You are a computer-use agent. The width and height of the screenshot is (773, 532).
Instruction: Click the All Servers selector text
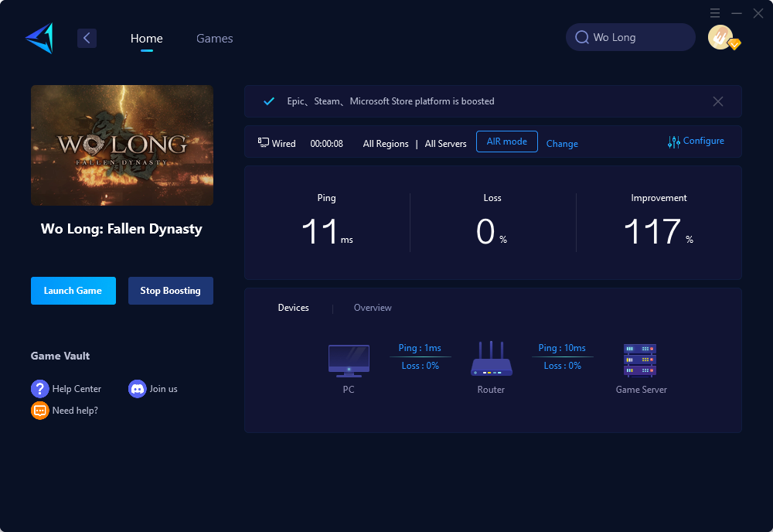point(446,144)
